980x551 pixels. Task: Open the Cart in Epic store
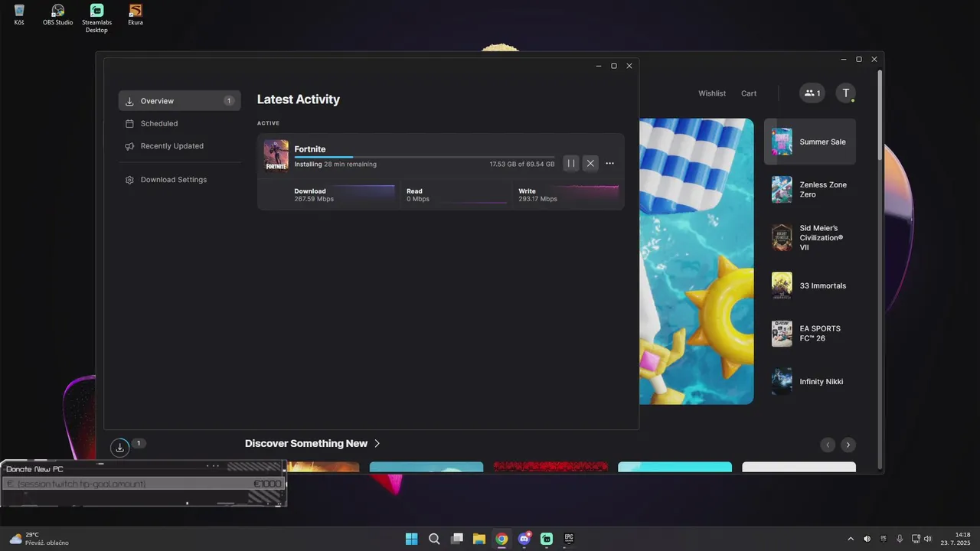pos(749,93)
